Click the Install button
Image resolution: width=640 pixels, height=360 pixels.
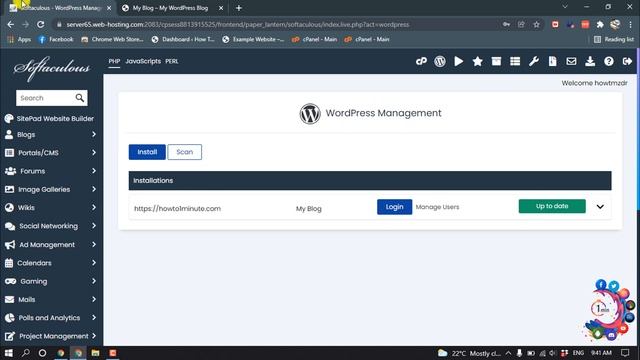pyautogui.click(x=147, y=152)
